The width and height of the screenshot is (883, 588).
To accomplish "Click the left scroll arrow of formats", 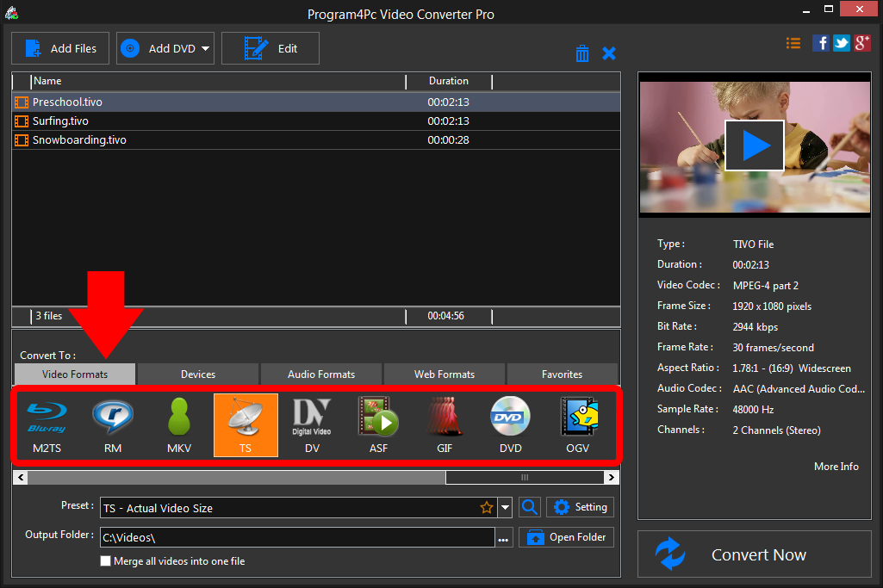I will tap(21, 478).
